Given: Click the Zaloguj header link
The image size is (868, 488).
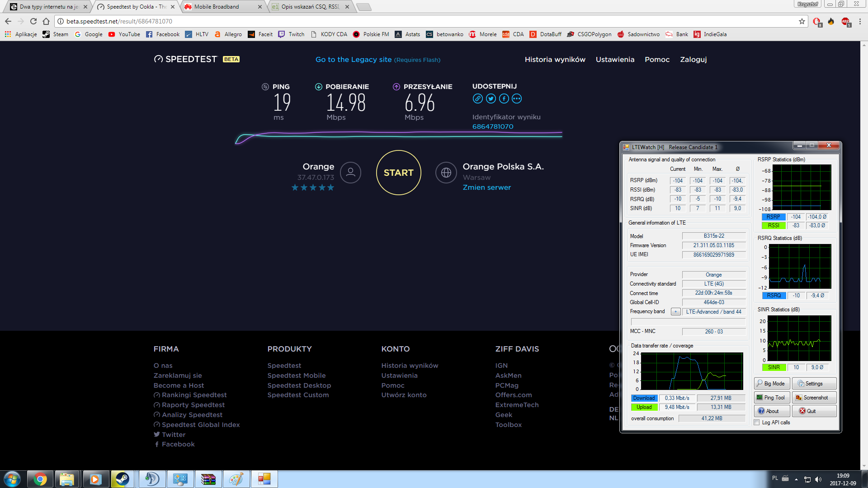Looking at the screenshot, I should tap(693, 60).
